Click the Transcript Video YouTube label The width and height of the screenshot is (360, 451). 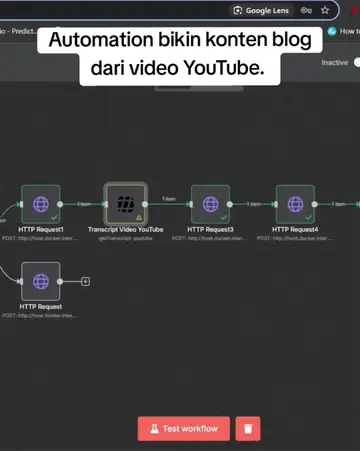(126, 229)
